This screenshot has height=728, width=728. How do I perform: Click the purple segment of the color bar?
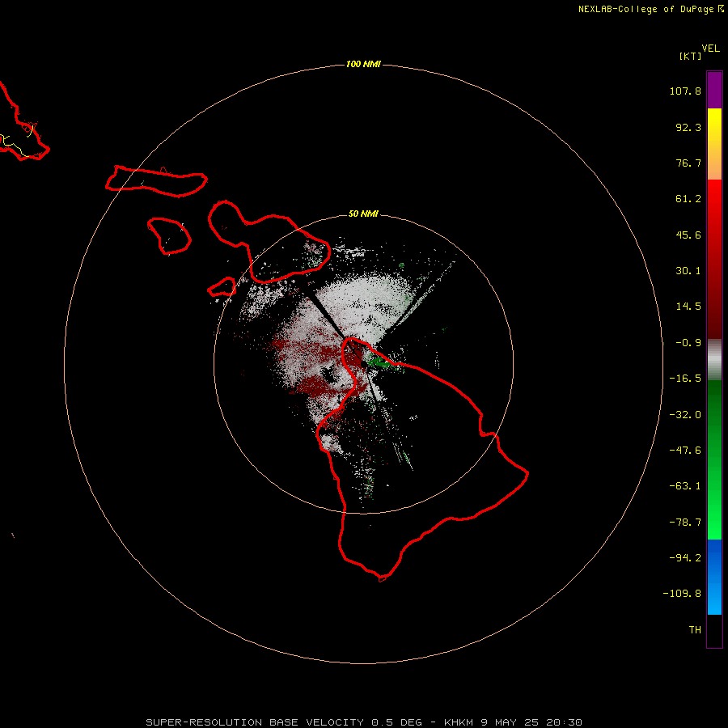click(714, 90)
